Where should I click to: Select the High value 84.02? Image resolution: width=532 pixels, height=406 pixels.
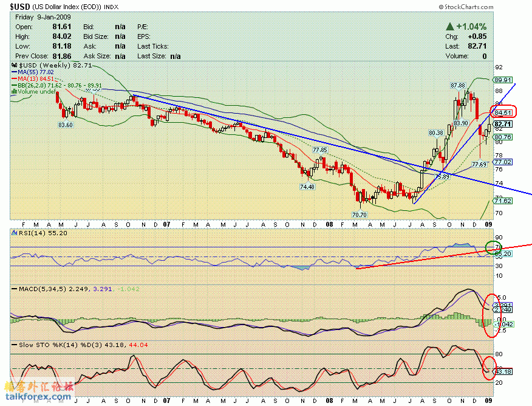click(x=62, y=36)
